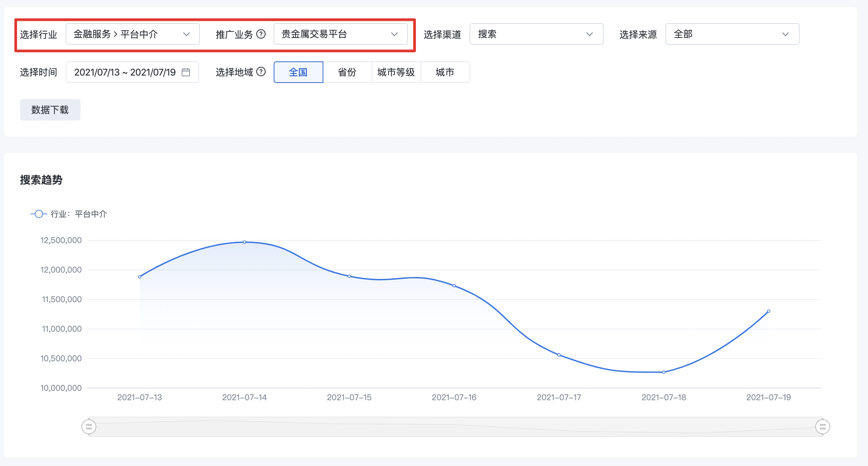Choose 城市 region option
The height and width of the screenshot is (466, 868).
pyautogui.click(x=445, y=72)
